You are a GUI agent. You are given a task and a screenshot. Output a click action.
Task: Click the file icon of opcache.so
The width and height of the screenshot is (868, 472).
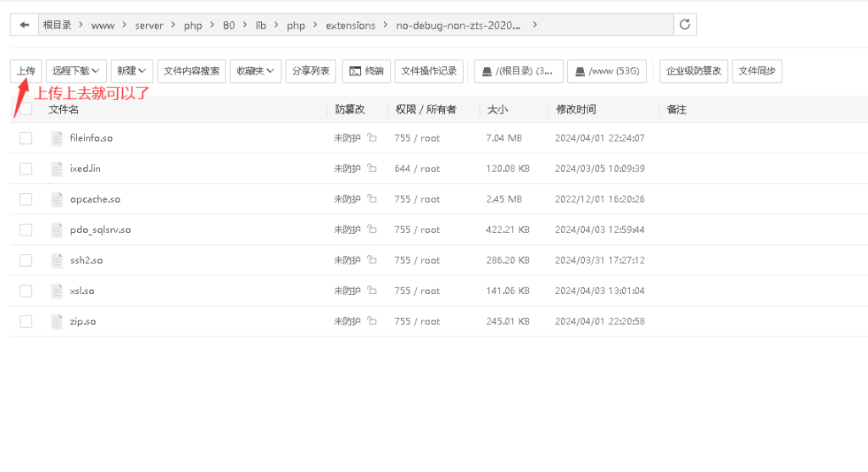pos(57,199)
